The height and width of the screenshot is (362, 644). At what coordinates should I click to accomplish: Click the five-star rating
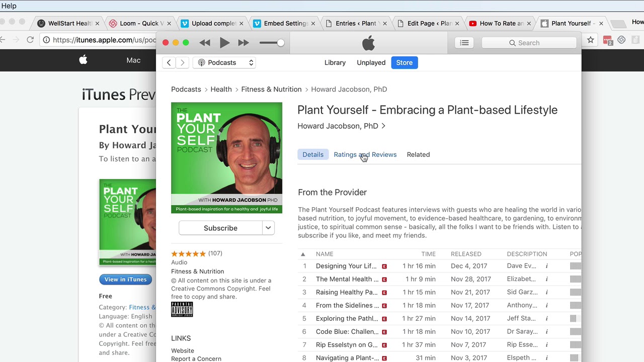coord(189,253)
